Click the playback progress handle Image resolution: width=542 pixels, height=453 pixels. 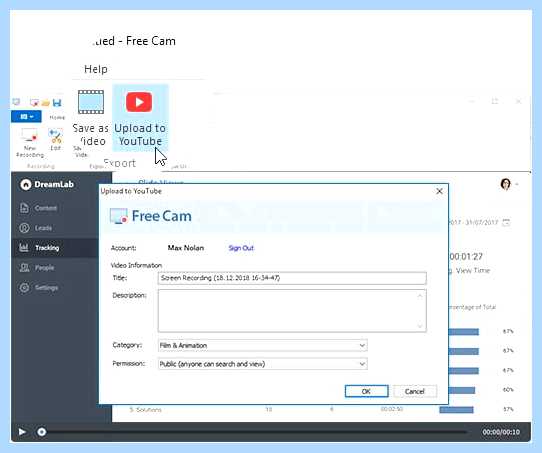(x=42, y=432)
